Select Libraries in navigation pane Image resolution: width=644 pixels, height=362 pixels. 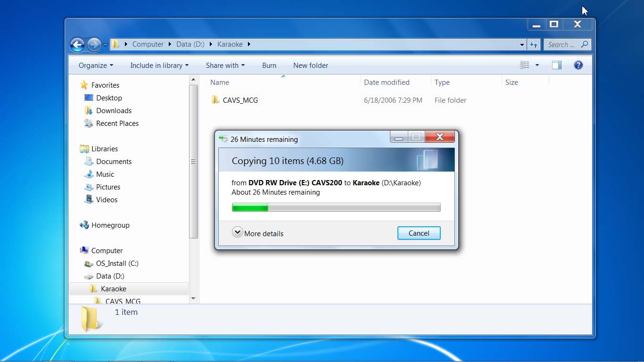click(x=105, y=149)
